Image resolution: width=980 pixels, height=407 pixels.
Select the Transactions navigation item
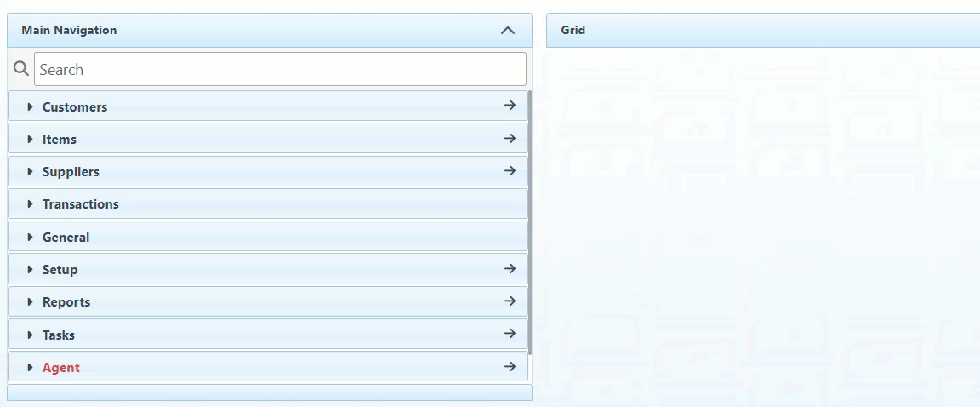pos(81,204)
